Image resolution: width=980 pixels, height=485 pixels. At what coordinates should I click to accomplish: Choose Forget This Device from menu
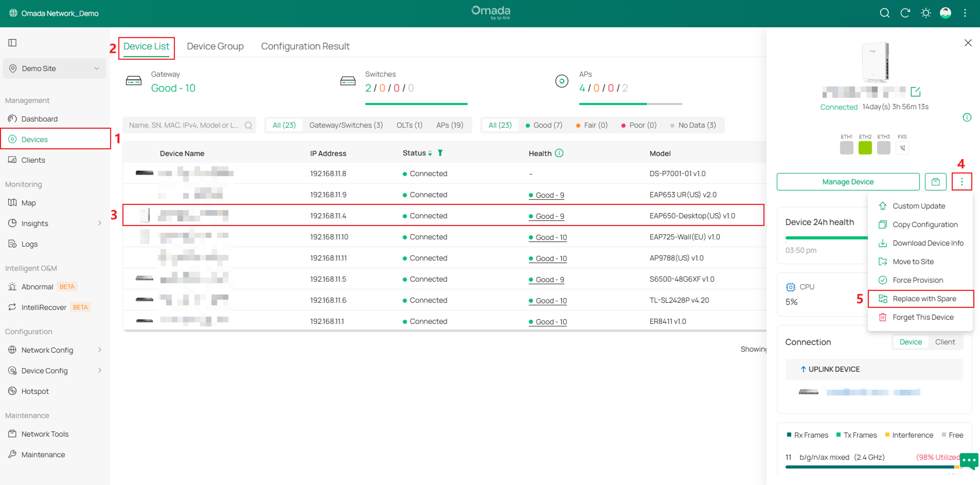pyautogui.click(x=921, y=318)
